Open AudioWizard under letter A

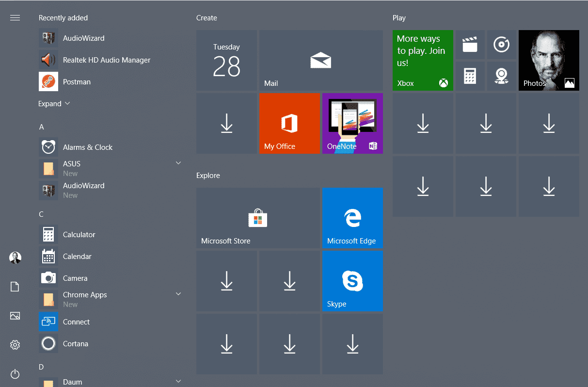tap(110, 191)
